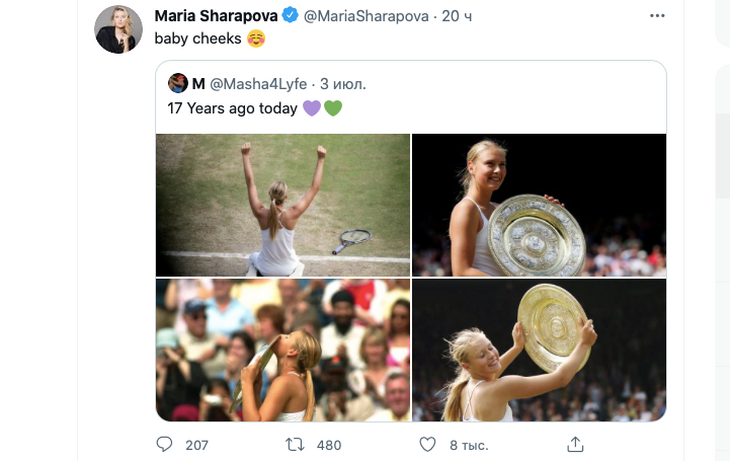Click the Maria Sharapova display name
Screen dimensions: 730x461
216,16
